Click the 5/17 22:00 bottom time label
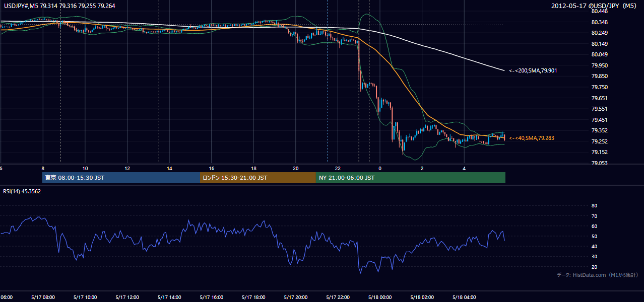Viewport: 644px width, 302px height. (x=338, y=297)
